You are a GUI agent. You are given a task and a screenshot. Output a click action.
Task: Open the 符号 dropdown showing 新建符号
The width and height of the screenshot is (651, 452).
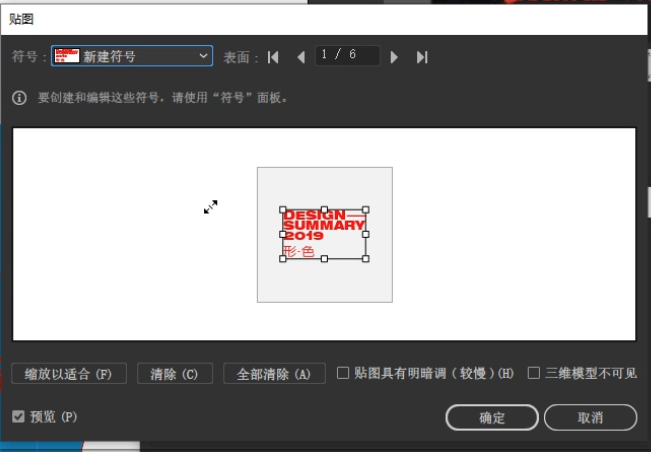tap(132, 56)
